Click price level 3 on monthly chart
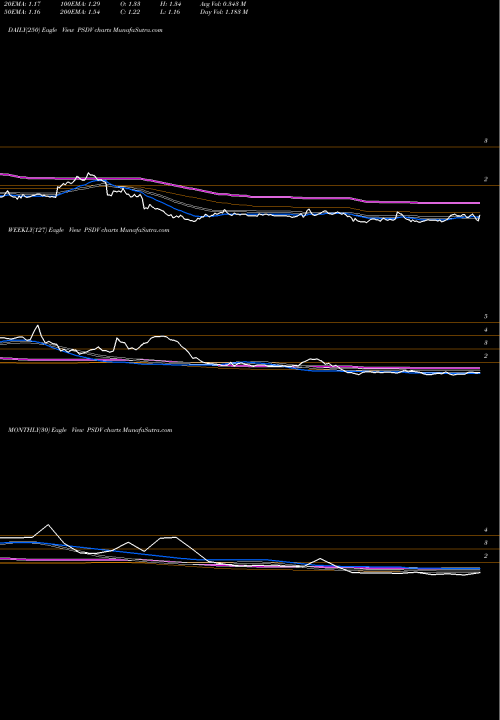The image size is (500, 720). pyautogui.click(x=486, y=543)
